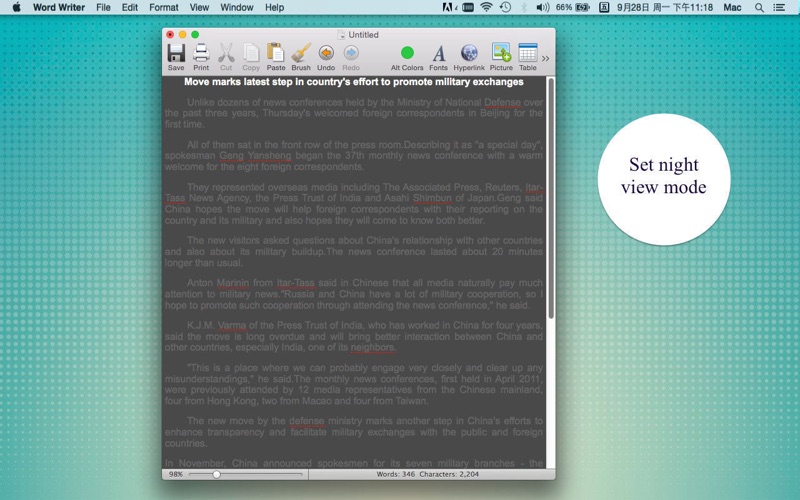800x500 pixels.
Task: Click the keyboard menu bar icon
Action: click(468, 7)
